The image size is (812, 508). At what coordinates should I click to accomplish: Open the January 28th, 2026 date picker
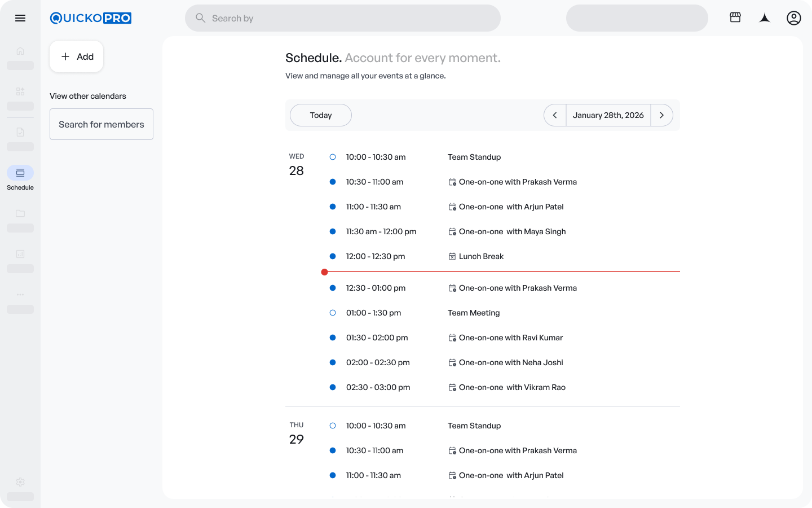point(608,115)
